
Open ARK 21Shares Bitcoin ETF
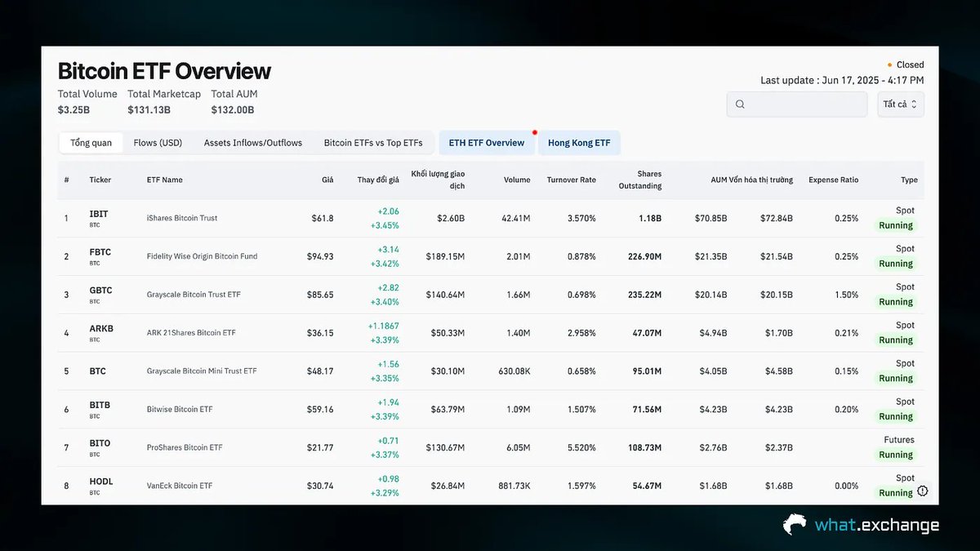point(191,333)
